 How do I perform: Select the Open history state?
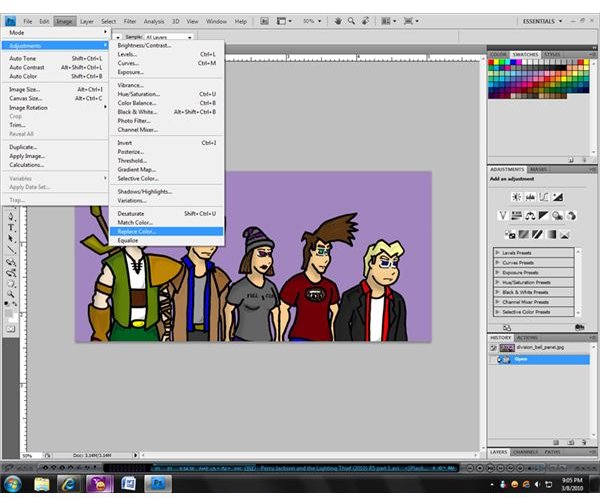(x=540, y=359)
